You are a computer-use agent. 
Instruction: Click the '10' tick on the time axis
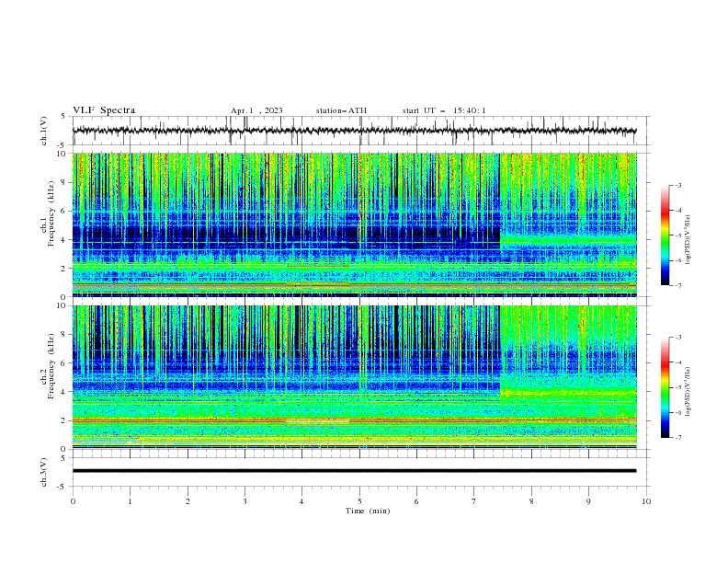646,501
